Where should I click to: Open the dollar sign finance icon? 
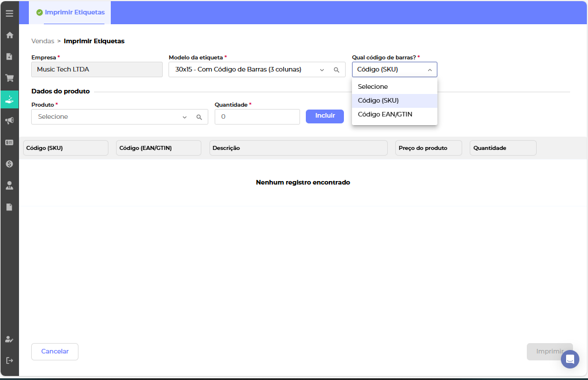[9, 164]
